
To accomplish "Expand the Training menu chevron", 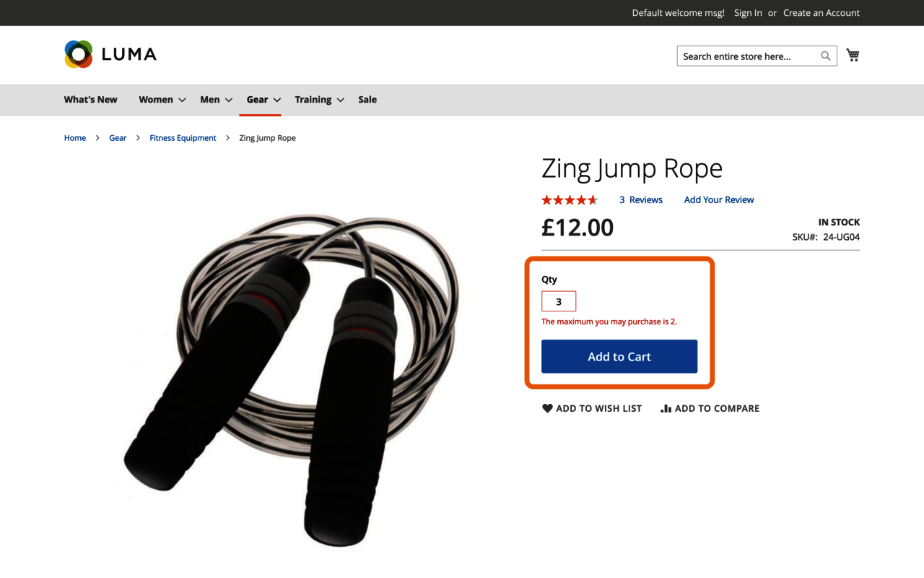I will 340,100.
